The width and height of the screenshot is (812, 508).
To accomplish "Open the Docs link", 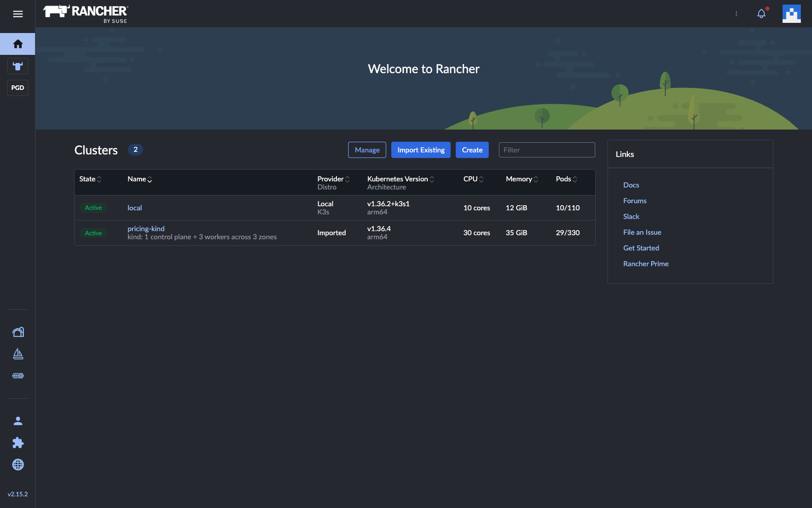I will click(631, 185).
